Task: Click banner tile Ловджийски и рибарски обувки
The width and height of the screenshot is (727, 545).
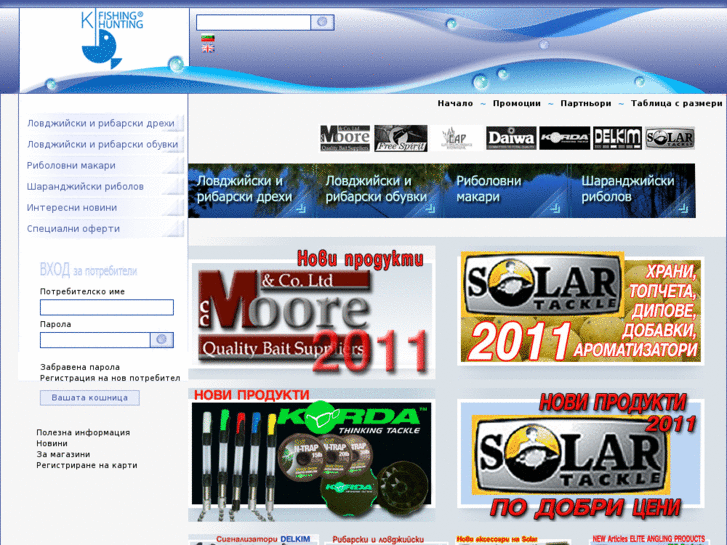Action: (x=378, y=191)
